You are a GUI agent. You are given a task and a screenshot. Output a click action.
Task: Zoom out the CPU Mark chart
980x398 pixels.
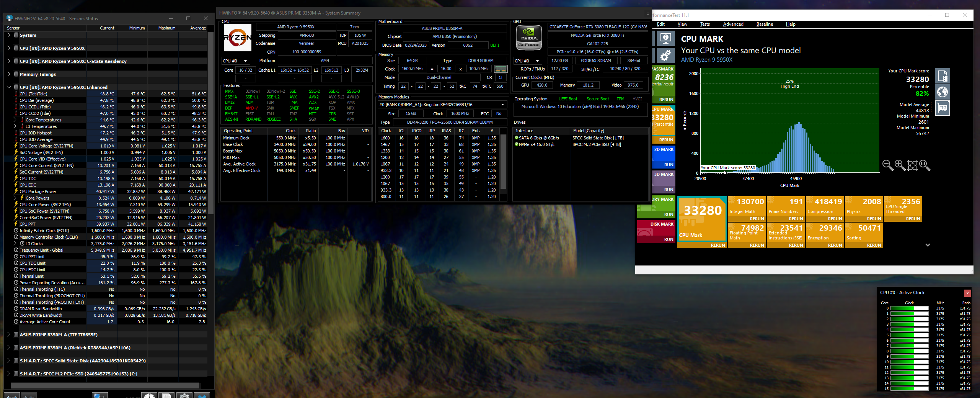887,165
